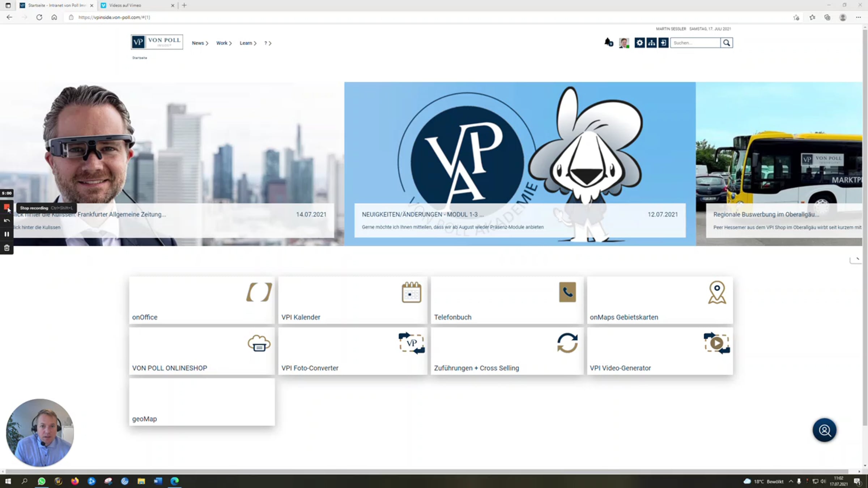Image resolution: width=868 pixels, height=488 pixels.
Task: Open a new browser tab
Action: pos(184,5)
